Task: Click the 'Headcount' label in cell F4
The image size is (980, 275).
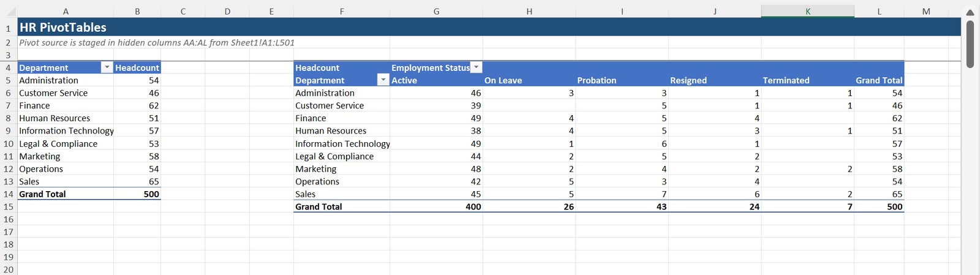Action: (342, 67)
